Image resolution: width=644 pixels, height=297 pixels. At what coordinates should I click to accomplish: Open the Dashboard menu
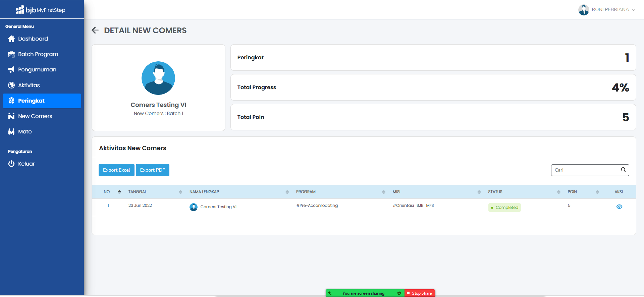[x=42, y=39]
